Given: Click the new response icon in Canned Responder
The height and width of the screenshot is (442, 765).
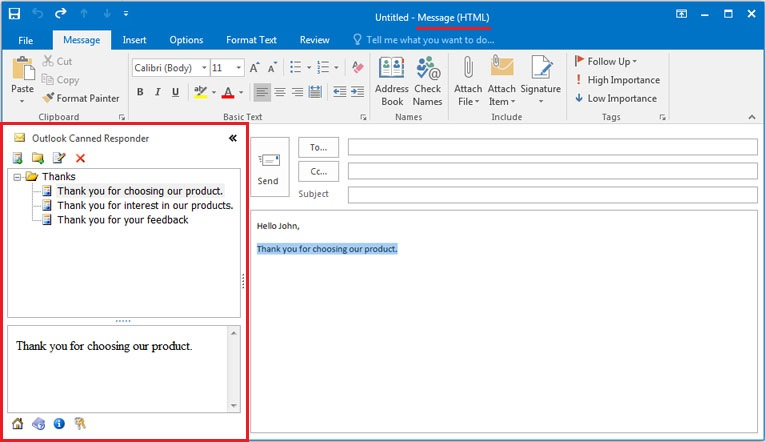Looking at the screenshot, I should [x=18, y=158].
